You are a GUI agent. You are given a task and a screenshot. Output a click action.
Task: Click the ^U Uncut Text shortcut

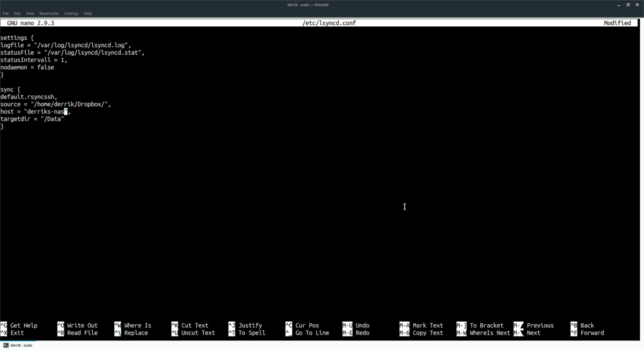tap(193, 333)
